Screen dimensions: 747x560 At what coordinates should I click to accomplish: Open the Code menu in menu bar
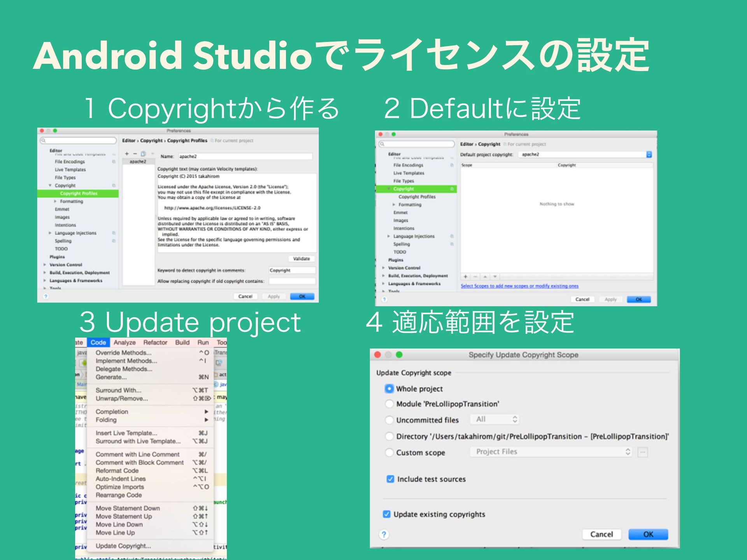click(x=98, y=342)
